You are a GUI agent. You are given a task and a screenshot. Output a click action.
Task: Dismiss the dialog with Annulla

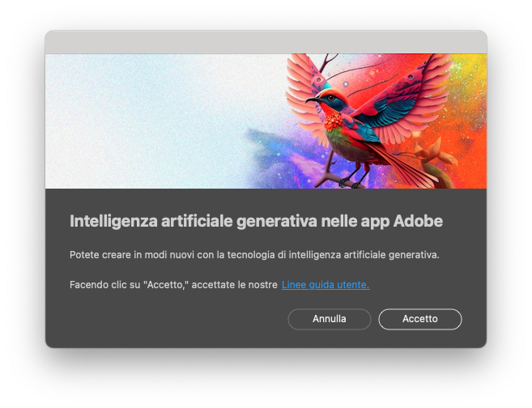330,319
